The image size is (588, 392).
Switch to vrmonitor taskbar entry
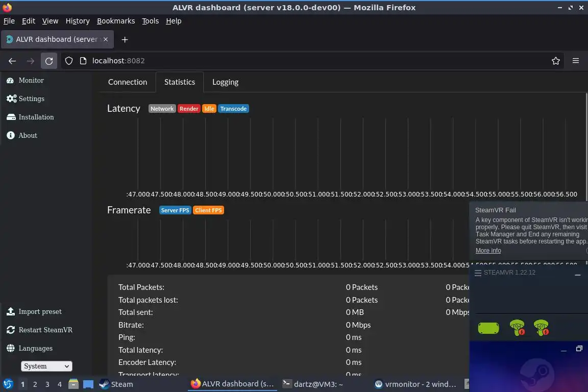[x=415, y=384]
